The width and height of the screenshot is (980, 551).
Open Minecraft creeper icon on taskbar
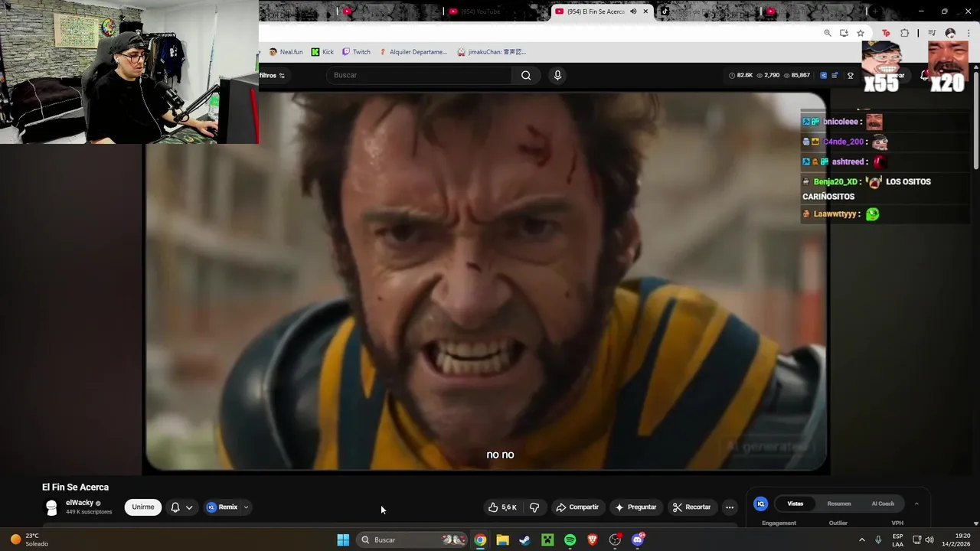coord(547,540)
